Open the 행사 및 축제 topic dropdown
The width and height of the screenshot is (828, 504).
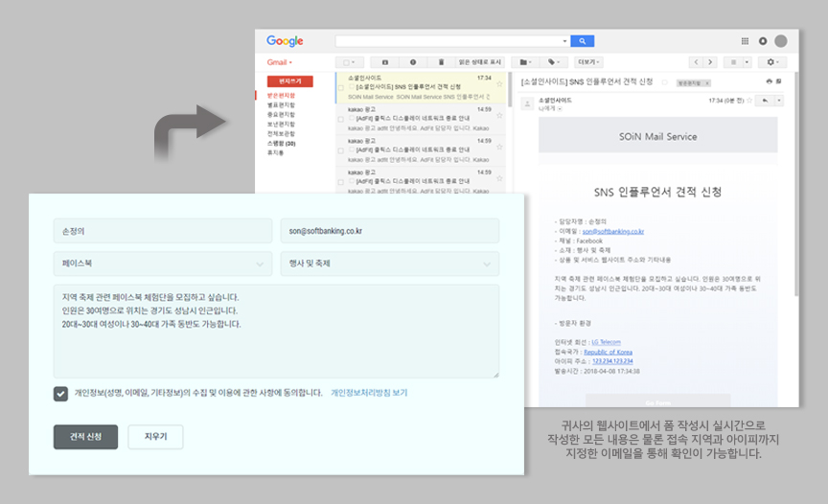390,263
